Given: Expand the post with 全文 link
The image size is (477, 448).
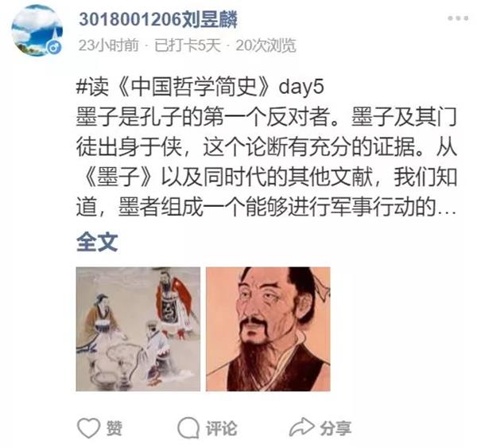Looking at the screenshot, I should 97,242.
